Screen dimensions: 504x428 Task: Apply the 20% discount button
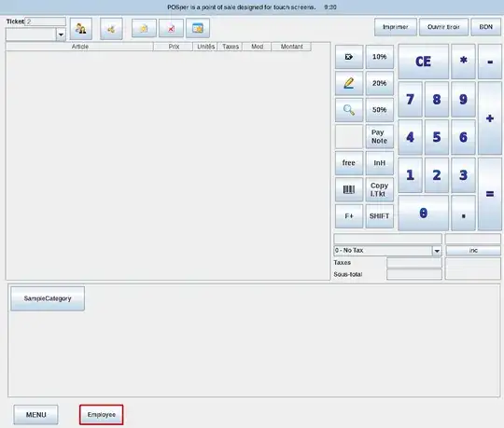tap(380, 83)
